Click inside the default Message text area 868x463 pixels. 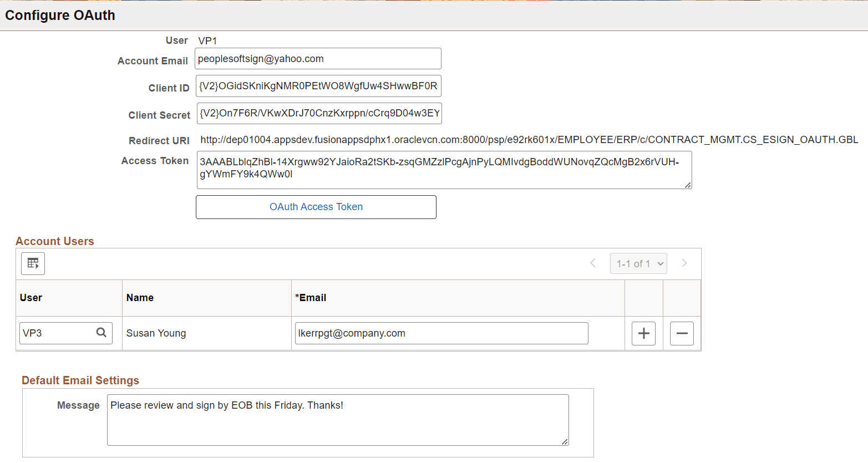[x=337, y=419]
